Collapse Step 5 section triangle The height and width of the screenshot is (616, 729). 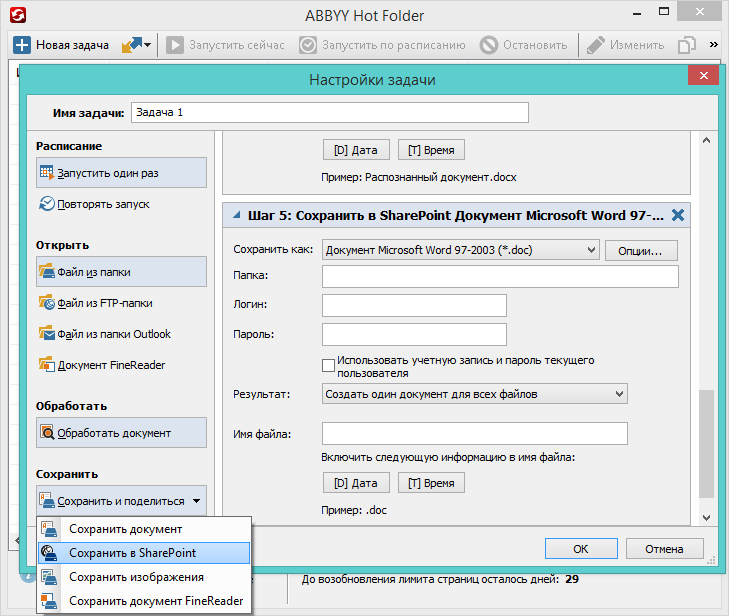(237, 215)
